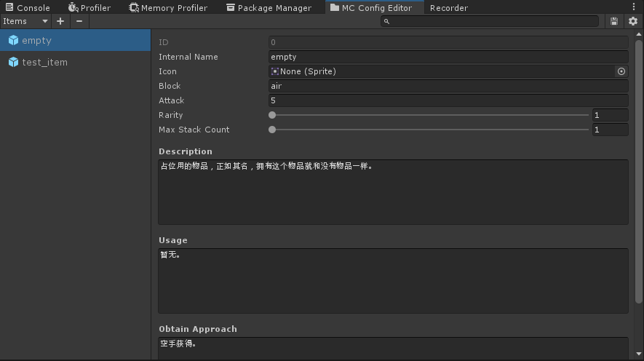Open the settings gear icon
The height and width of the screenshot is (361, 644).
coord(633,21)
